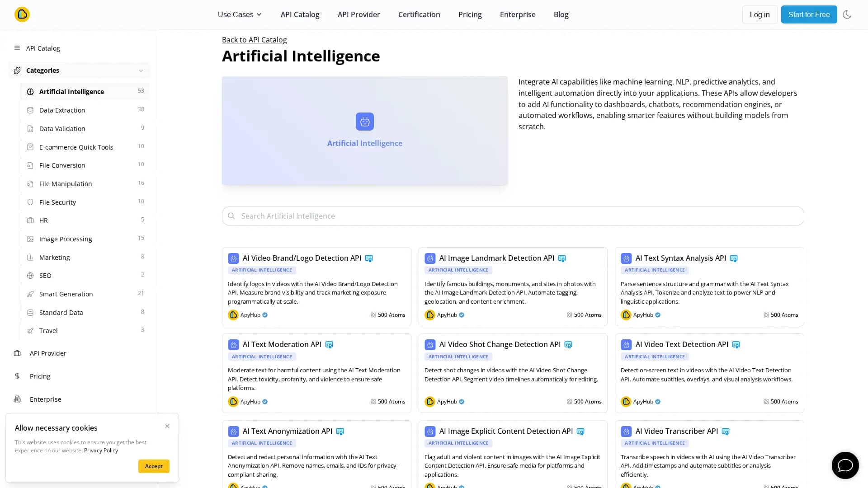Click the Artificial Intelligence banner image
The height and width of the screenshot is (488, 868).
tap(364, 131)
